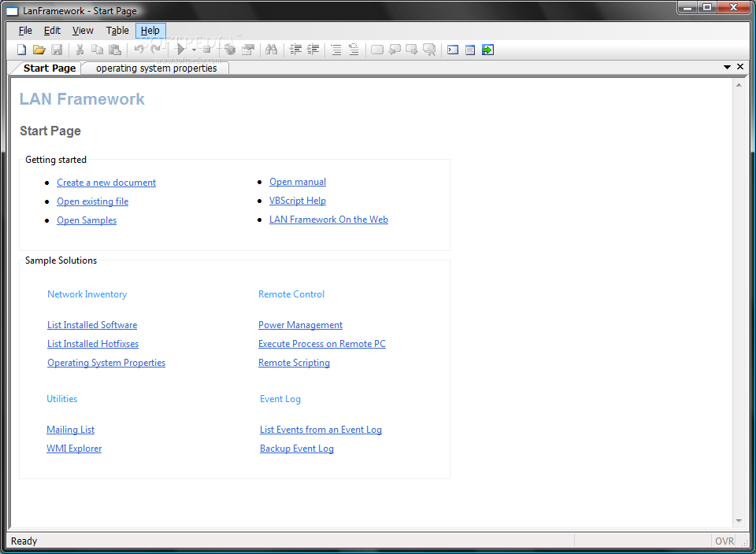Click the toggle bookmark rectangle icon
Viewport: 756px width, 554px height.
[x=377, y=50]
